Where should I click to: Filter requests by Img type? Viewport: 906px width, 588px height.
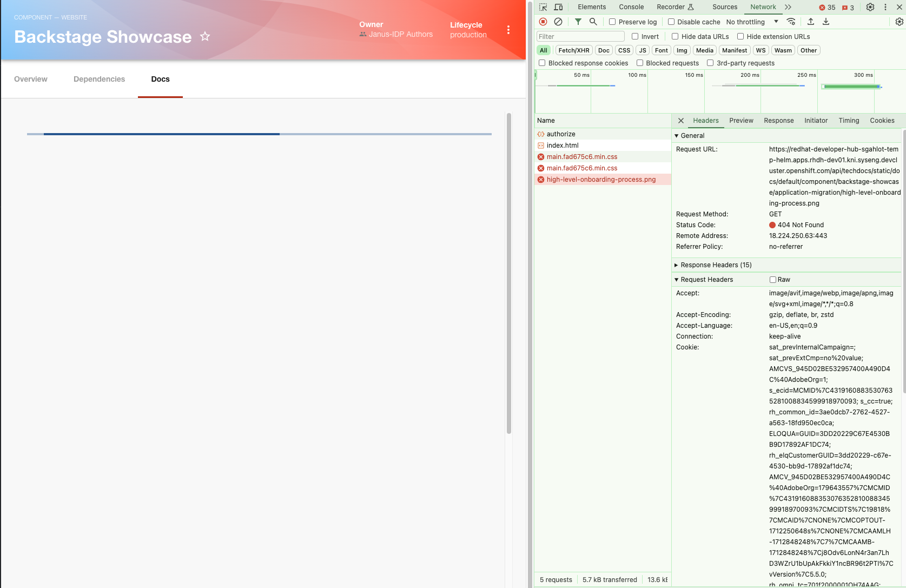coord(682,50)
